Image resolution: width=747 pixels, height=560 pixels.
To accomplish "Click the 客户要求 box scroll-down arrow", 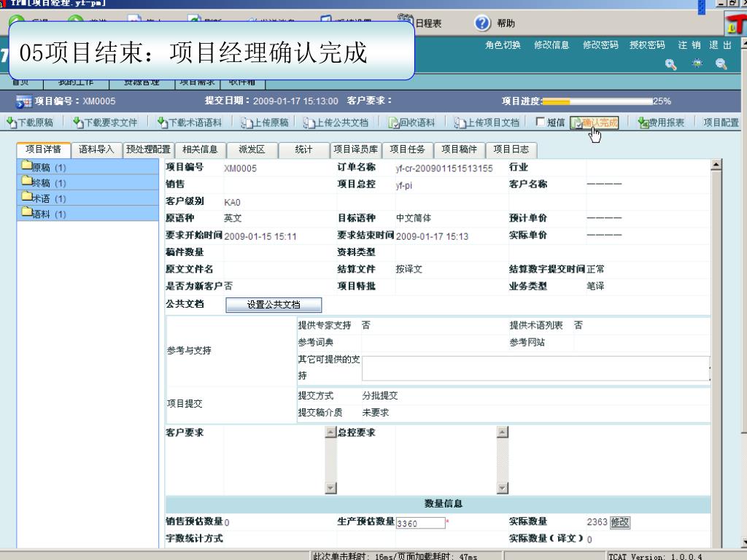I will tap(330, 488).
